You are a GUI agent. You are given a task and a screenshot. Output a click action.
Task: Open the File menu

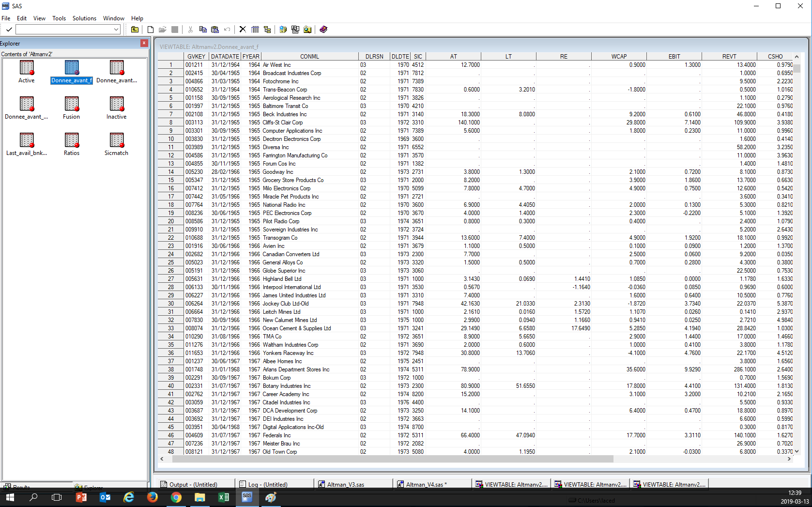pyautogui.click(x=6, y=18)
